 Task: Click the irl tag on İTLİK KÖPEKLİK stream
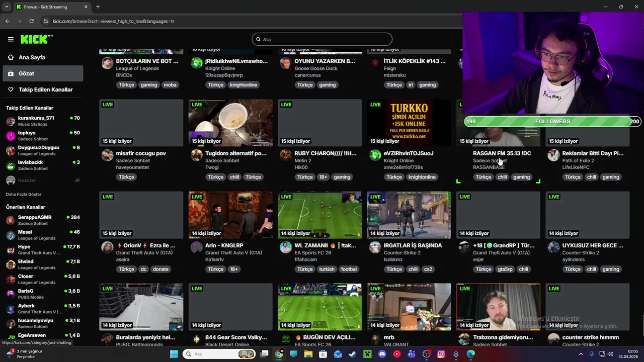(411, 85)
